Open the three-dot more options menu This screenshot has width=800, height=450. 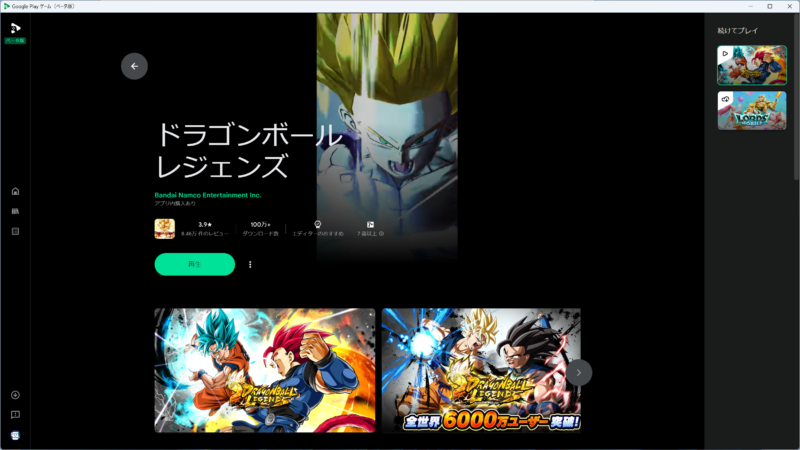250,264
